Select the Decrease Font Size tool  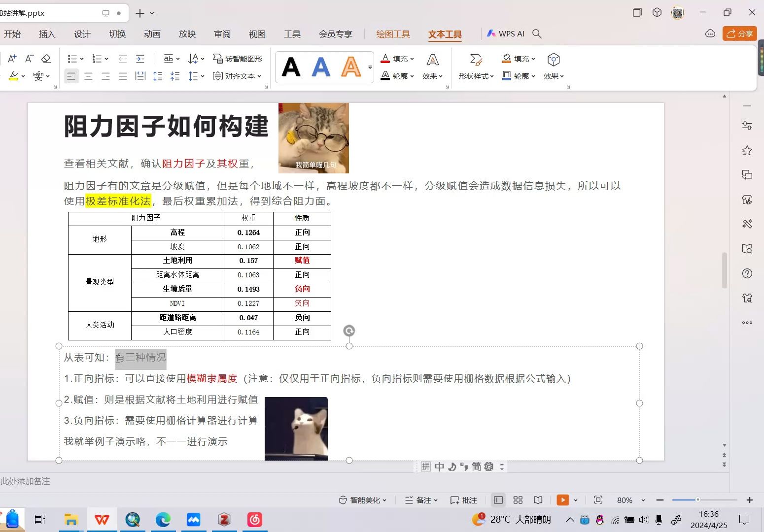pos(29,58)
